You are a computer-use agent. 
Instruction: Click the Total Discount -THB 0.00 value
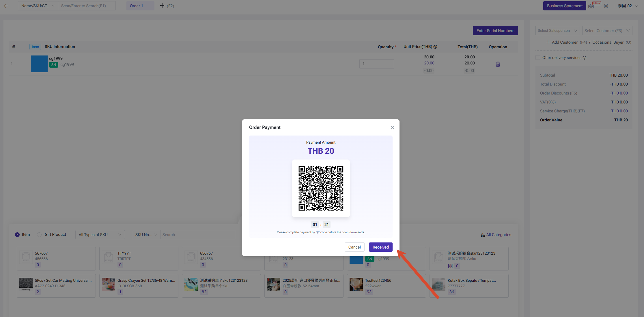(619, 84)
